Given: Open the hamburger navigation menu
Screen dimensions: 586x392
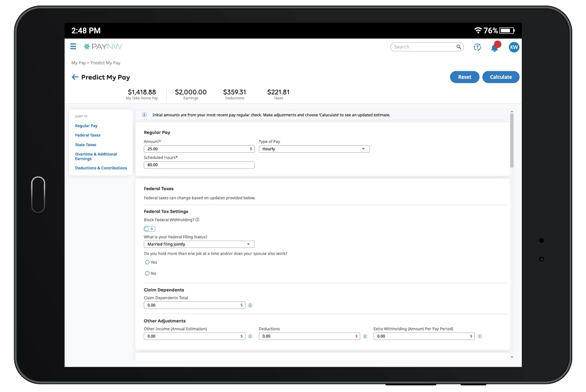Looking at the screenshot, I should click(x=73, y=46).
